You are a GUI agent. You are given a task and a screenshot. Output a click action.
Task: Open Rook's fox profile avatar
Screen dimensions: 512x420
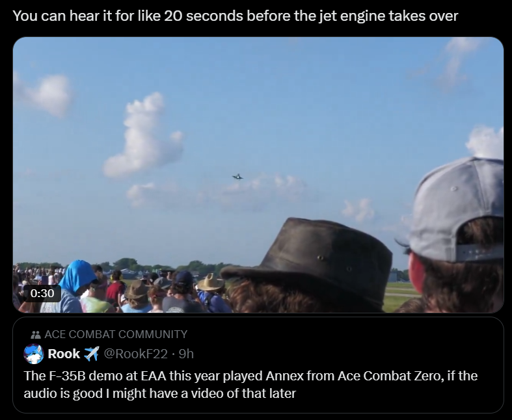tap(34, 354)
